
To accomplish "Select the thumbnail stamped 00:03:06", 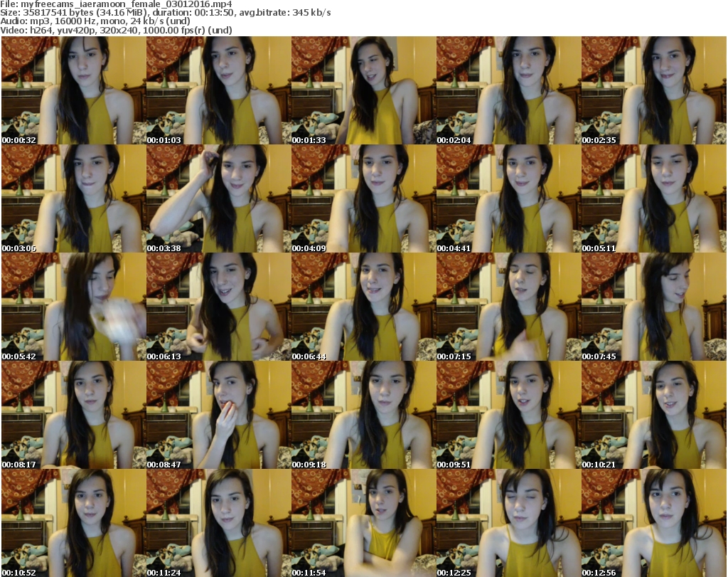I will click(73, 198).
